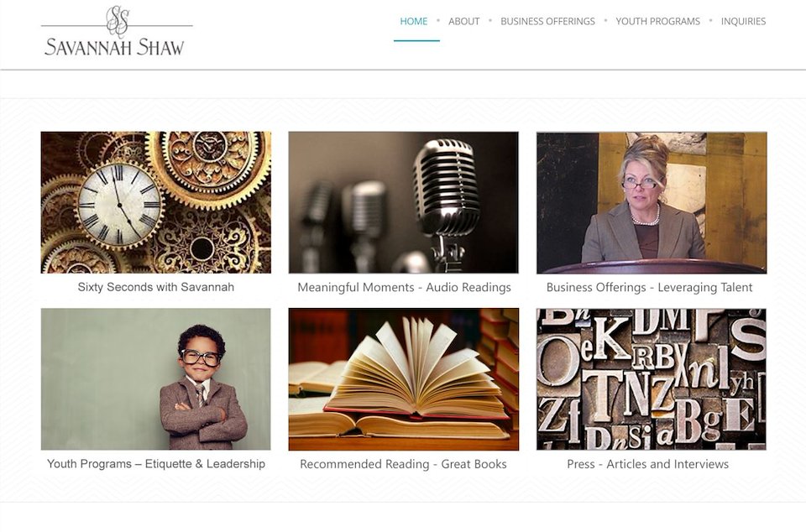Open the Home menu item

click(414, 22)
